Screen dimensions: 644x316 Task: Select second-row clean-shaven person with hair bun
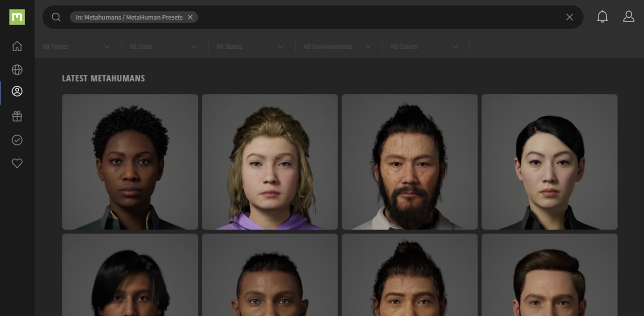click(x=410, y=275)
